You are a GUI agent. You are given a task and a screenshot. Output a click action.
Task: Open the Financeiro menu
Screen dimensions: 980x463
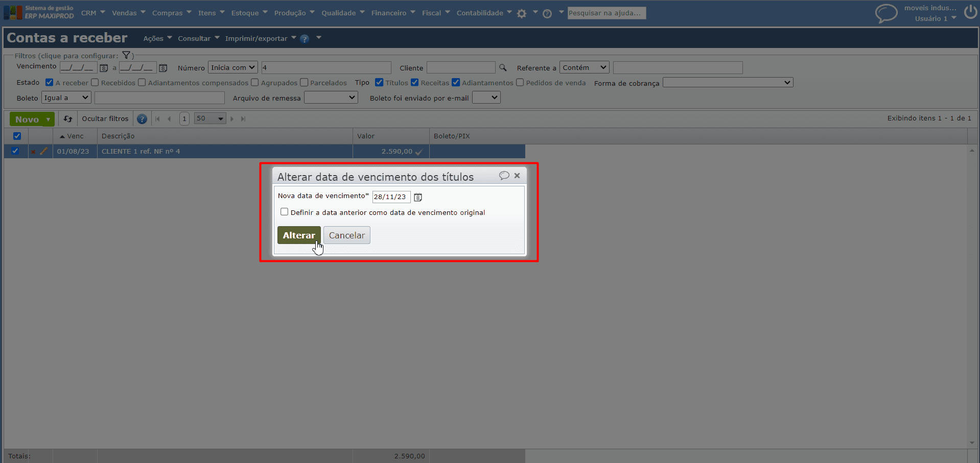tap(393, 13)
